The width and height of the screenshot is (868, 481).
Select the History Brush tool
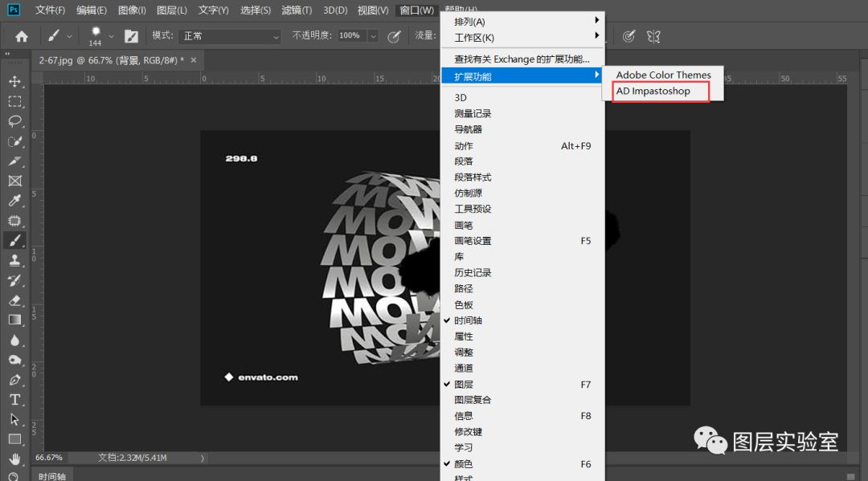coord(15,280)
